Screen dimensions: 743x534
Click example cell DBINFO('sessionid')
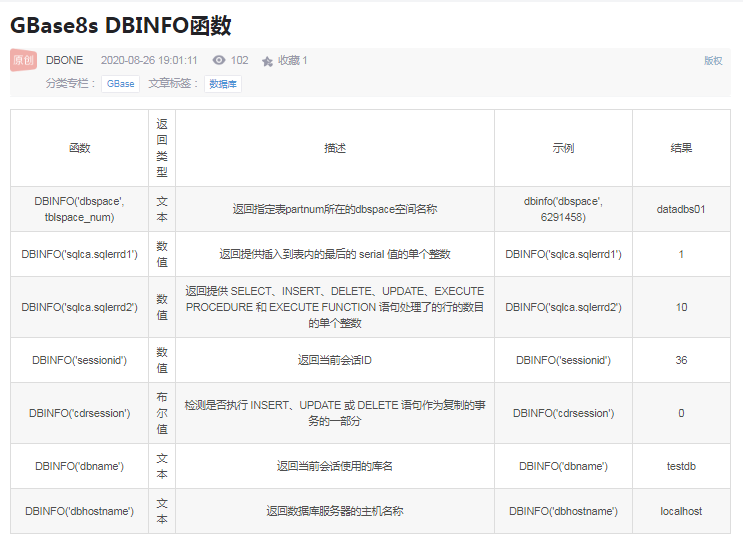coord(563,360)
